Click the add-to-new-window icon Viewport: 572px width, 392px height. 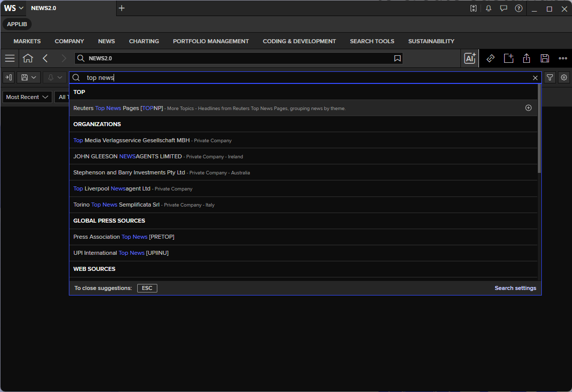509,58
